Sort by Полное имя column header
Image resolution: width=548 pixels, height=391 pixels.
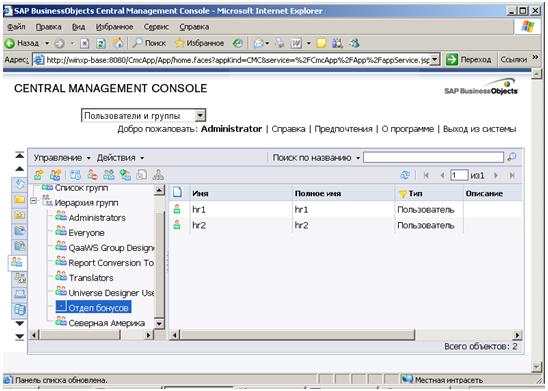[x=317, y=194]
